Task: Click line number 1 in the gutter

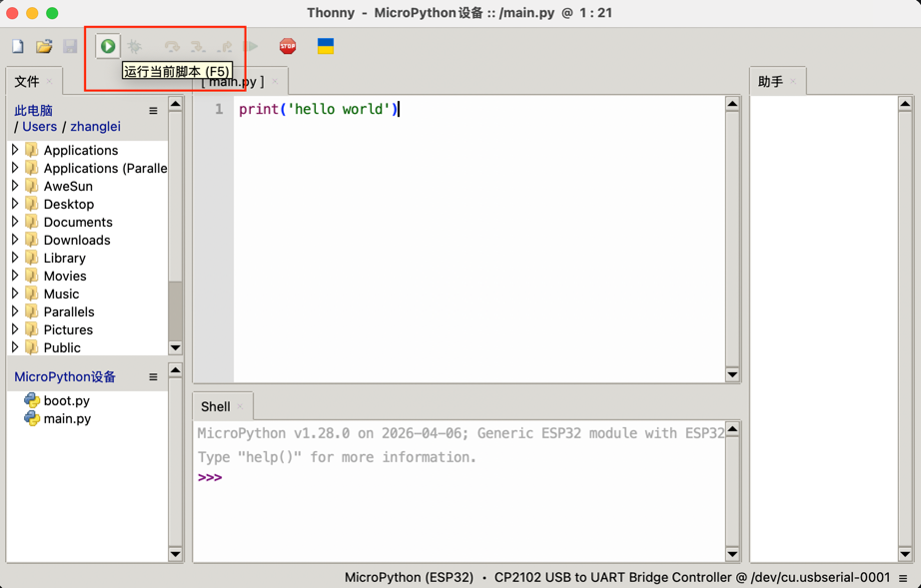Action: point(219,109)
